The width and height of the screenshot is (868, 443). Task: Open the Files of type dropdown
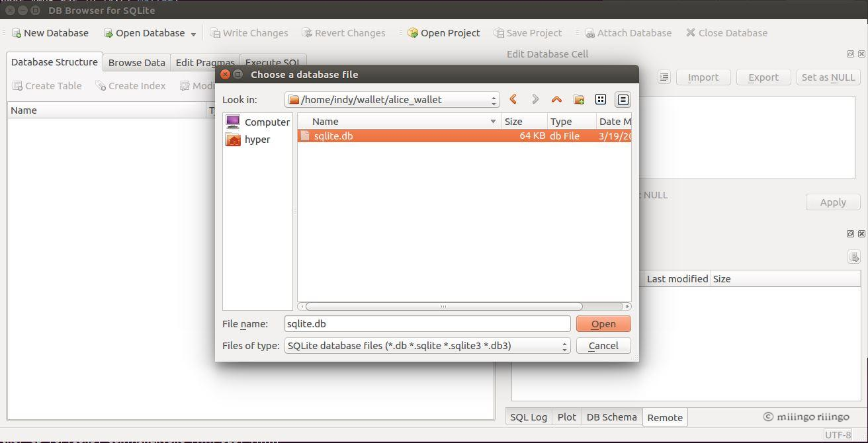point(427,346)
